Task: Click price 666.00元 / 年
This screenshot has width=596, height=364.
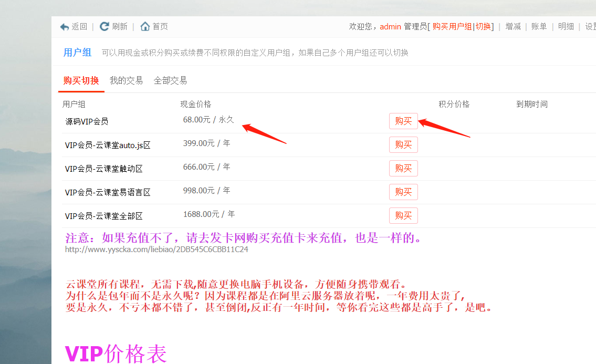Action: [x=206, y=167]
